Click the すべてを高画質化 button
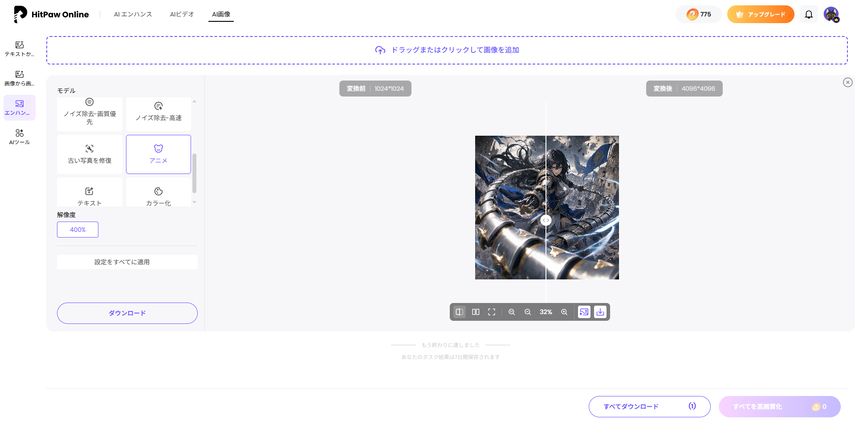This screenshot has width=855, height=424. [x=779, y=407]
